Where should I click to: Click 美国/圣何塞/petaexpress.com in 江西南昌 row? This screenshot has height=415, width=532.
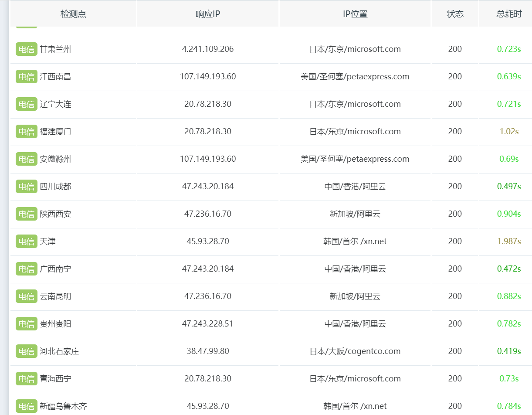click(x=355, y=77)
